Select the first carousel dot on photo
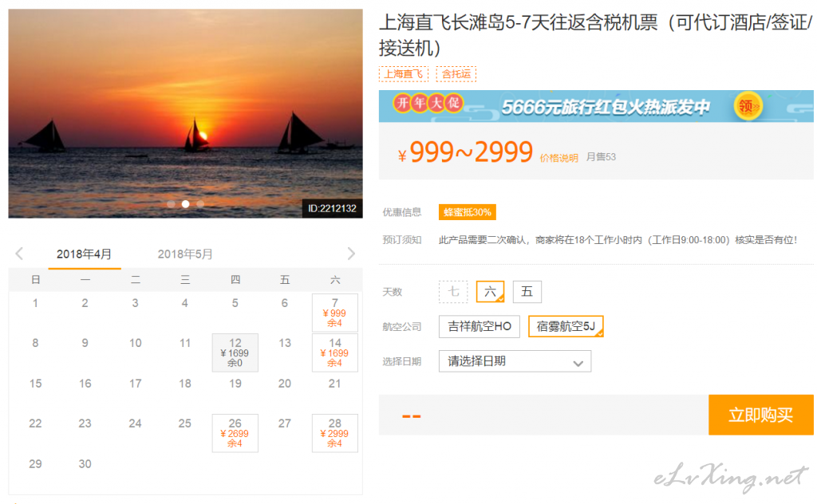Image resolution: width=817 pixels, height=504 pixels. 171,204
